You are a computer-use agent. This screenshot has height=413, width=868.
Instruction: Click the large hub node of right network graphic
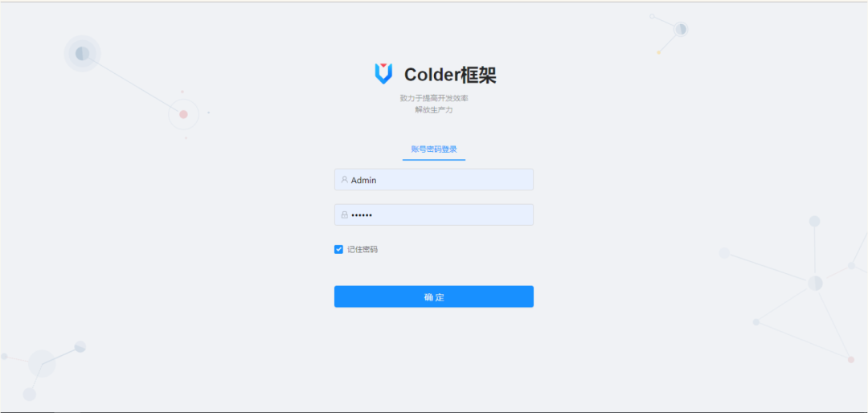click(815, 283)
